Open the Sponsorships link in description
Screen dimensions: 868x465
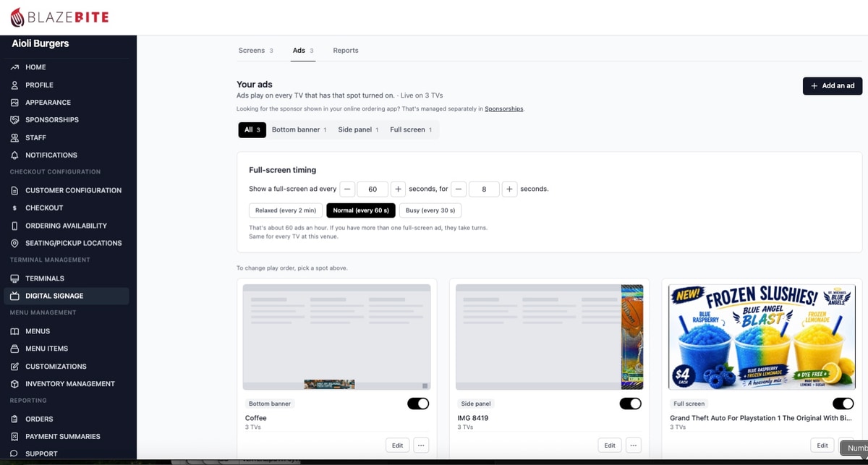pos(503,109)
